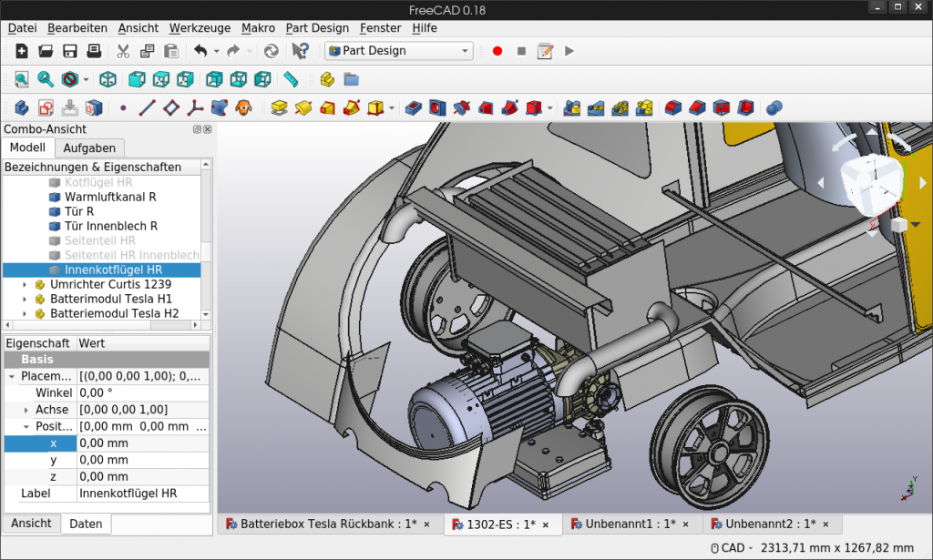Switch to the Unbenannt1 document tab
The image size is (933, 560).
click(631, 524)
